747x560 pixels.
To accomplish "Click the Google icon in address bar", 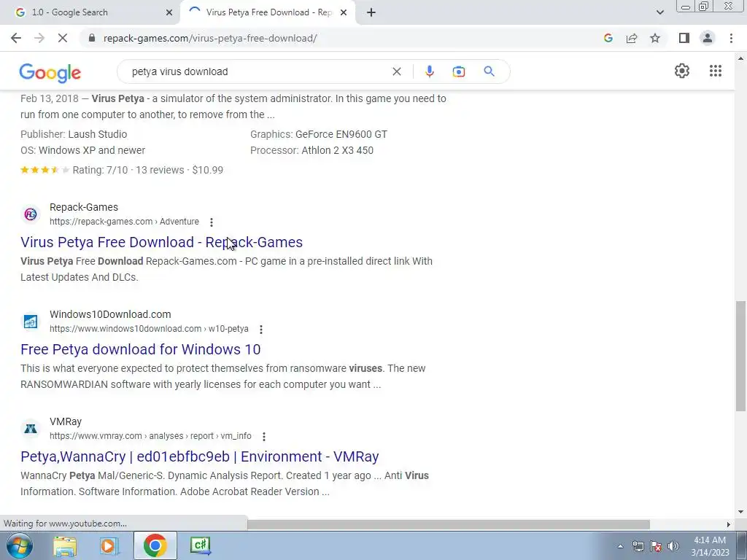I will (608, 38).
